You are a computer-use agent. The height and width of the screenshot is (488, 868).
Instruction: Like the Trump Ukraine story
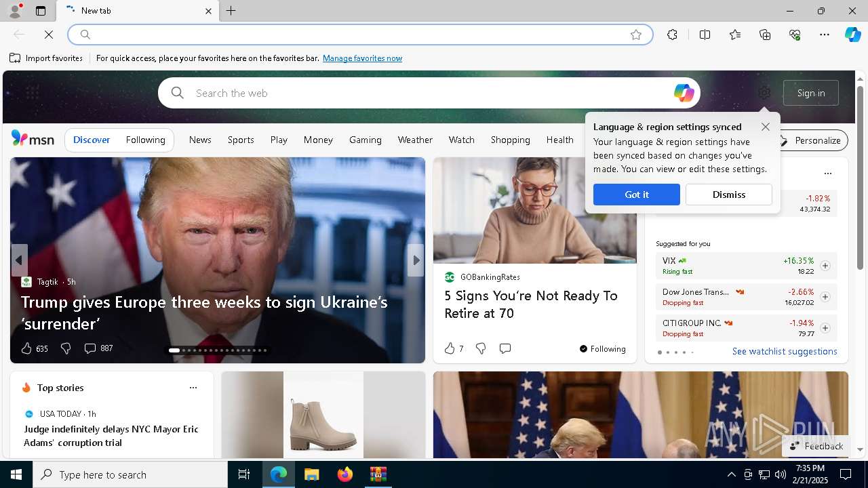26,348
